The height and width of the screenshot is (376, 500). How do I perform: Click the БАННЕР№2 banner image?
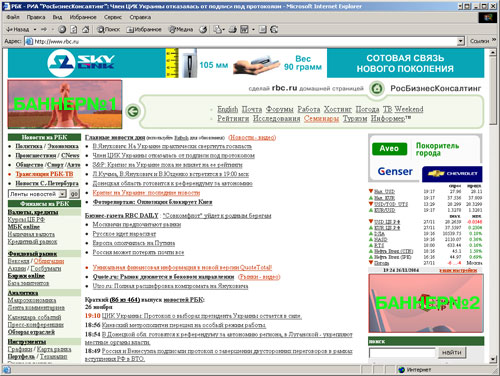pos(426,303)
